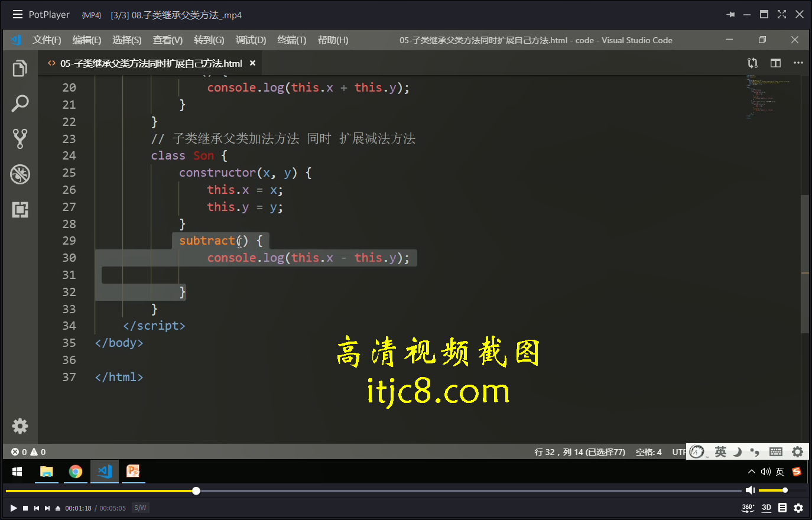
Task: Click the Sogou S icon in the system tray
Action: (797, 472)
